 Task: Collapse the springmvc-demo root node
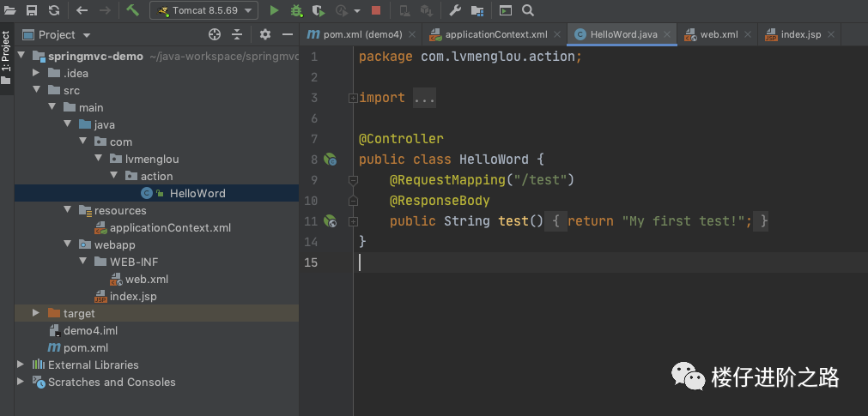click(x=21, y=55)
